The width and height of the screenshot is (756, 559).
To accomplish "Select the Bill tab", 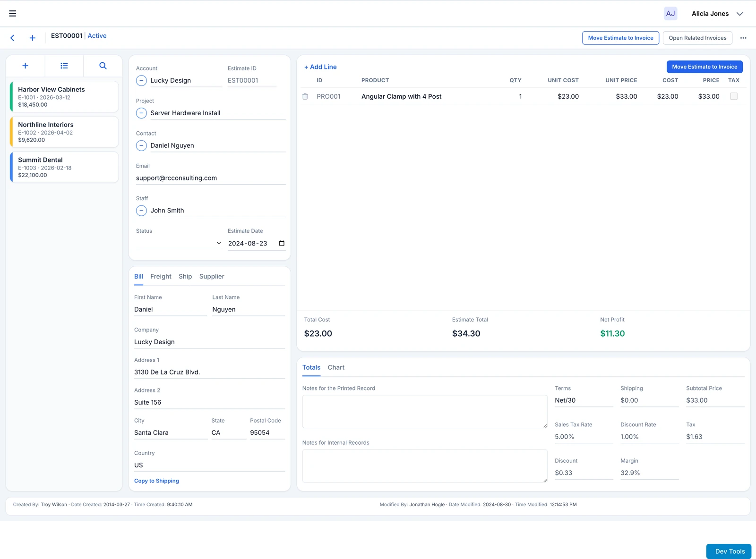I will [138, 277].
